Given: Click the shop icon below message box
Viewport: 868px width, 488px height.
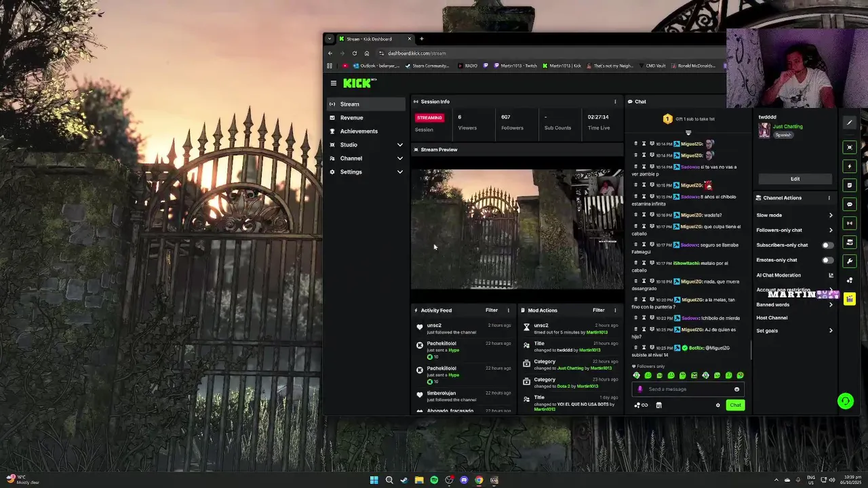Looking at the screenshot, I should click(658, 405).
